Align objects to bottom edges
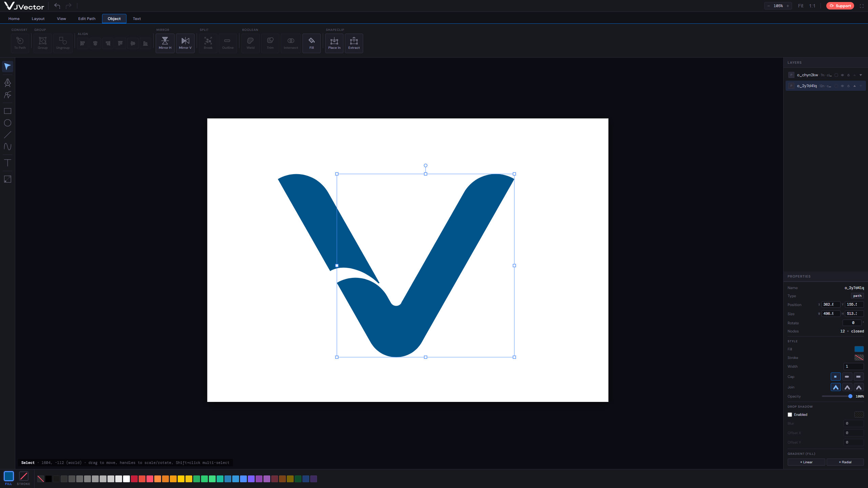This screenshot has height=488, width=868. (145, 43)
